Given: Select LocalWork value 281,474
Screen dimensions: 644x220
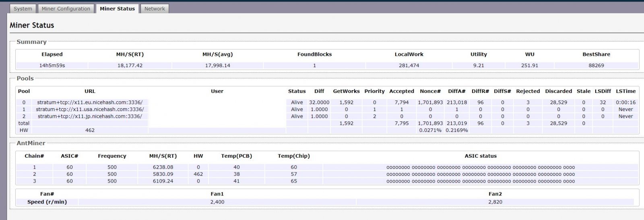Looking at the screenshot, I should (x=409, y=65).
